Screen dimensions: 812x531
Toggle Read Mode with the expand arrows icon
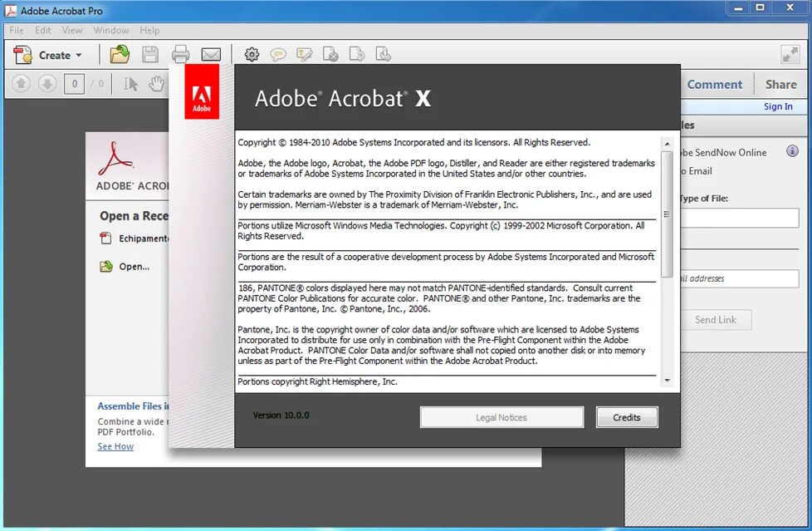(790, 55)
